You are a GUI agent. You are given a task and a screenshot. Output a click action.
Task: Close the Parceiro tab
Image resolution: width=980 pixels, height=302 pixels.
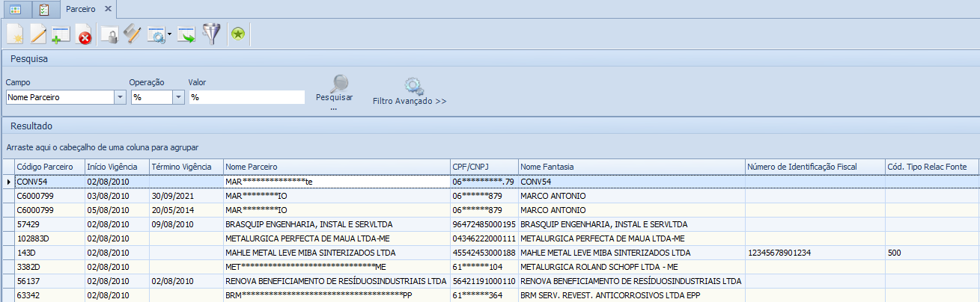click(108, 9)
